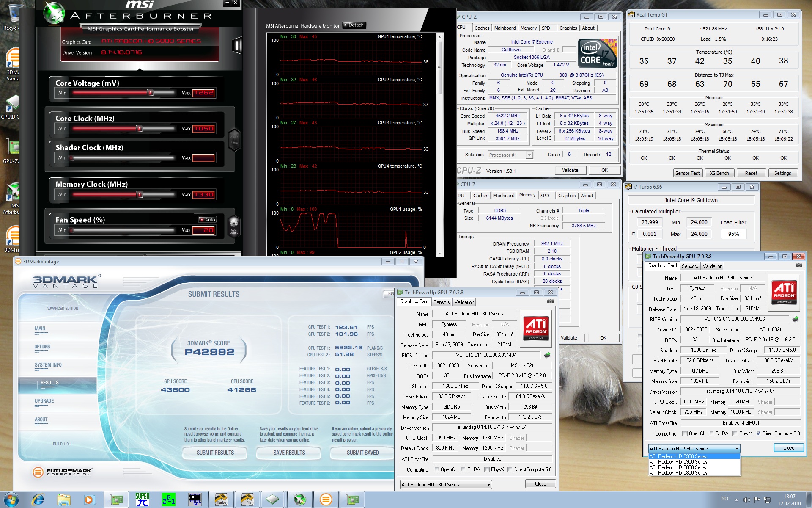Click Validate in top CPU-Z window
The height and width of the screenshot is (508, 812).
[x=570, y=170]
